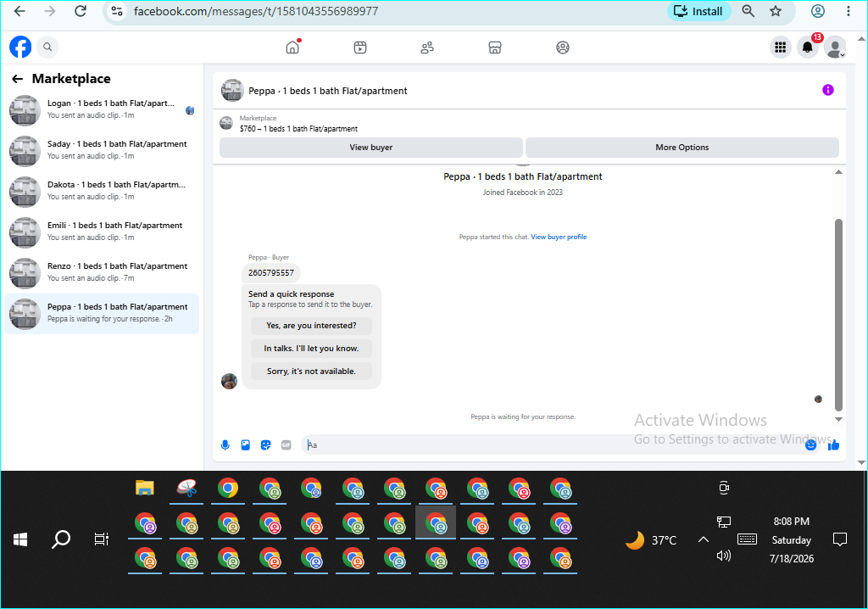Open Chrome profile icon
The width and height of the screenshot is (868, 609).
[x=818, y=11]
